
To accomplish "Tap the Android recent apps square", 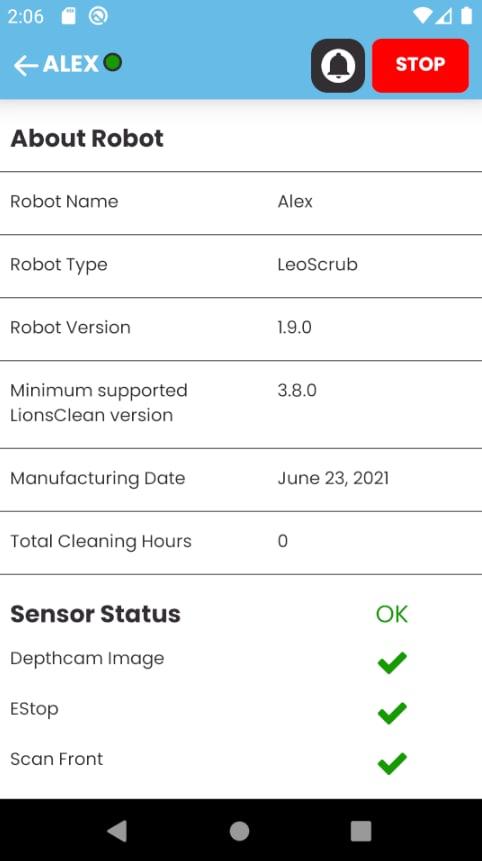I will pos(361,831).
